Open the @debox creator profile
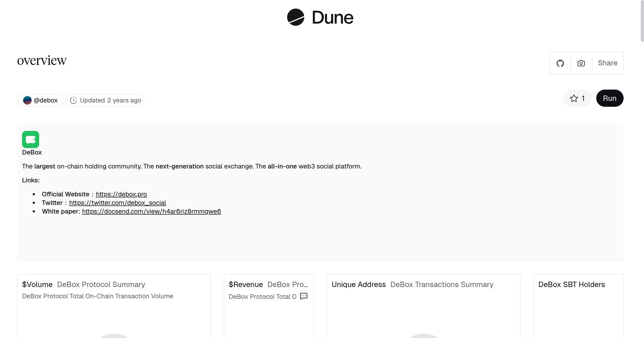The height and width of the screenshot is (338, 644). click(46, 100)
